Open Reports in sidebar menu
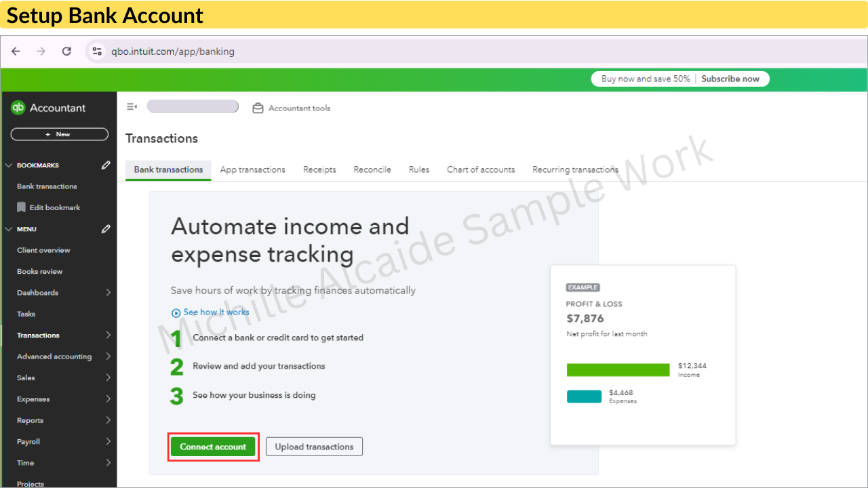 tap(30, 420)
